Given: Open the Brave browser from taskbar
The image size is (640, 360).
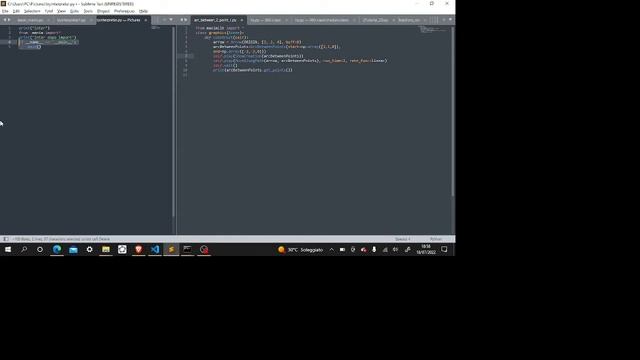Looking at the screenshot, I should click(138, 249).
